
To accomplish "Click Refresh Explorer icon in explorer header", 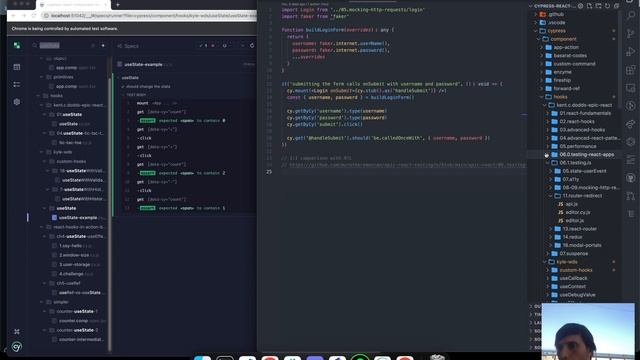I will (x=607, y=6).
